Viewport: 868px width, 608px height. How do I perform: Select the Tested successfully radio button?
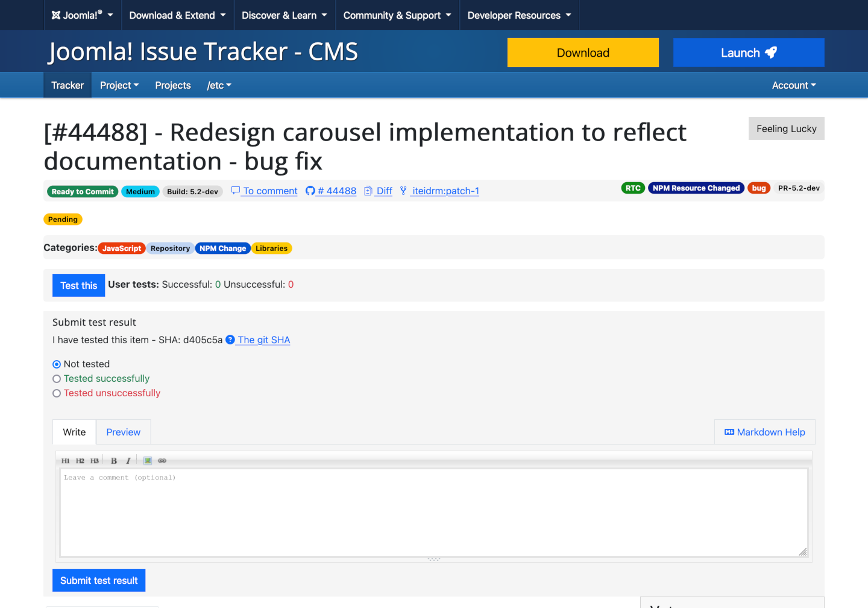tap(56, 378)
